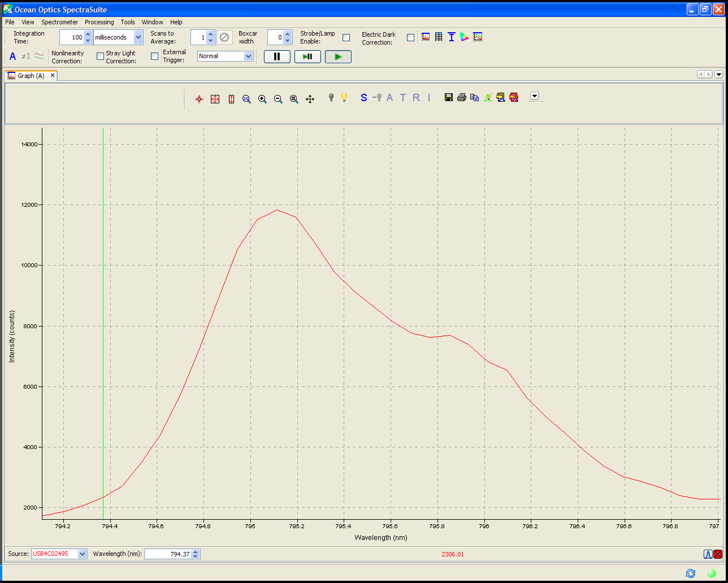
Task: Print the graph with printer icon
Action: pos(461,98)
